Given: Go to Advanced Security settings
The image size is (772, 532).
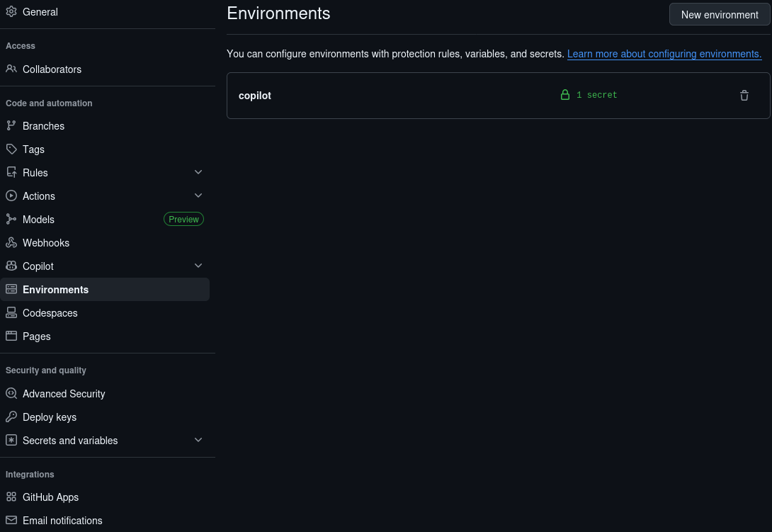Looking at the screenshot, I should point(64,394).
